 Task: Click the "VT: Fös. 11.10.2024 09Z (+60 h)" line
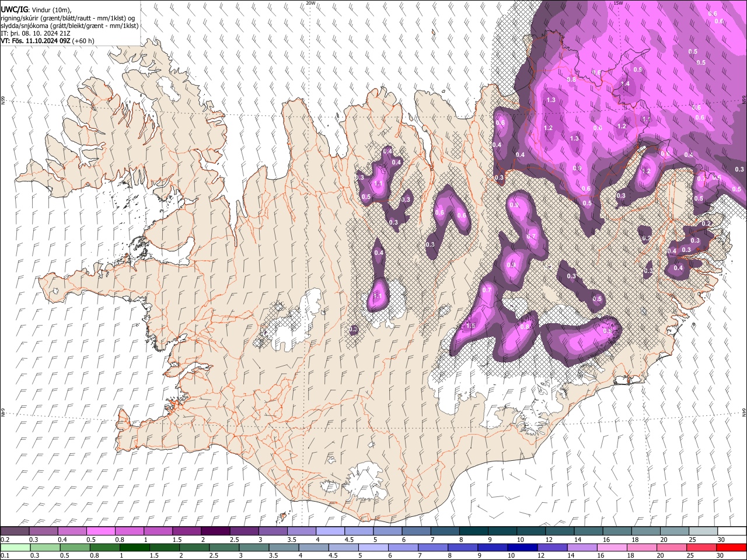click(x=47, y=41)
